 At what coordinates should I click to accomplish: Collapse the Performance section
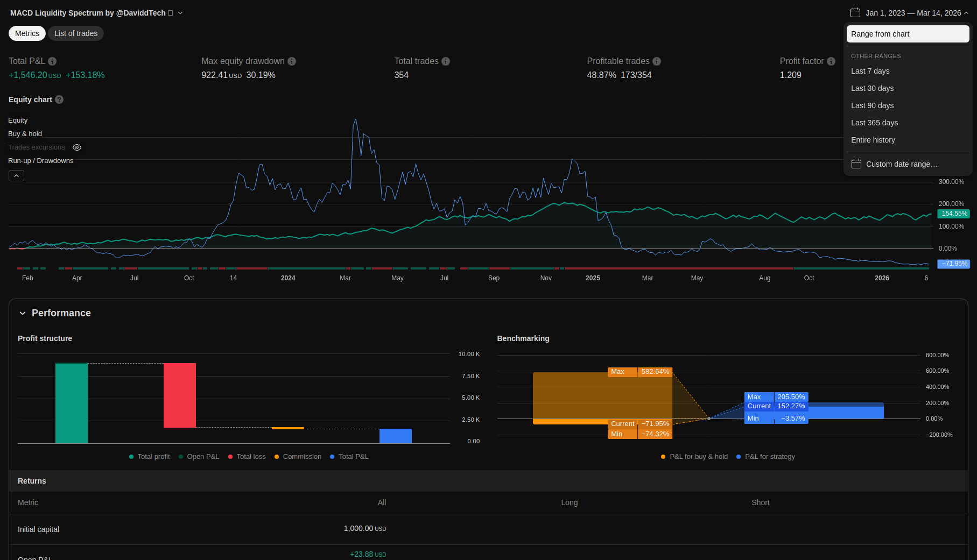click(23, 313)
